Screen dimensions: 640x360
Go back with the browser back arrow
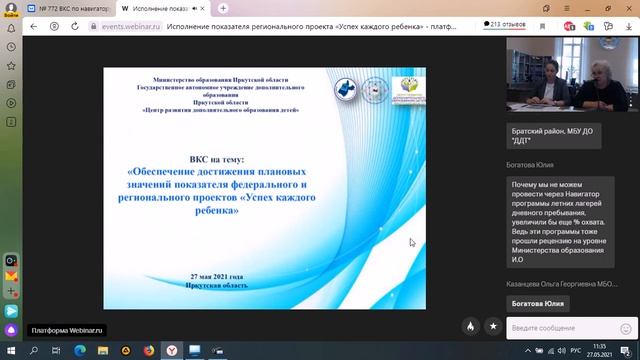click(33, 27)
